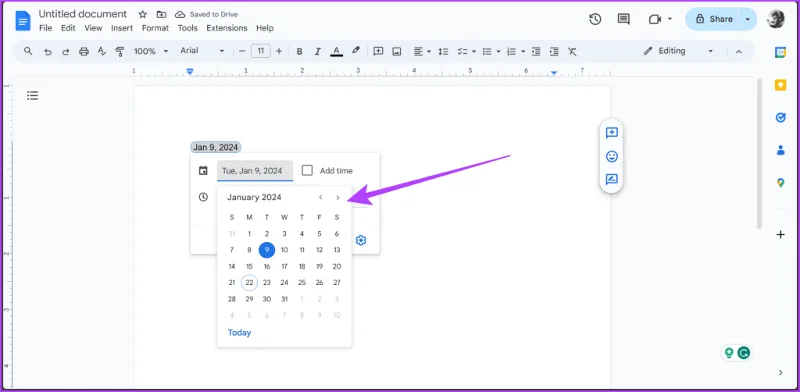Start a Meet video call
The image size is (800, 392).
pos(655,19)
